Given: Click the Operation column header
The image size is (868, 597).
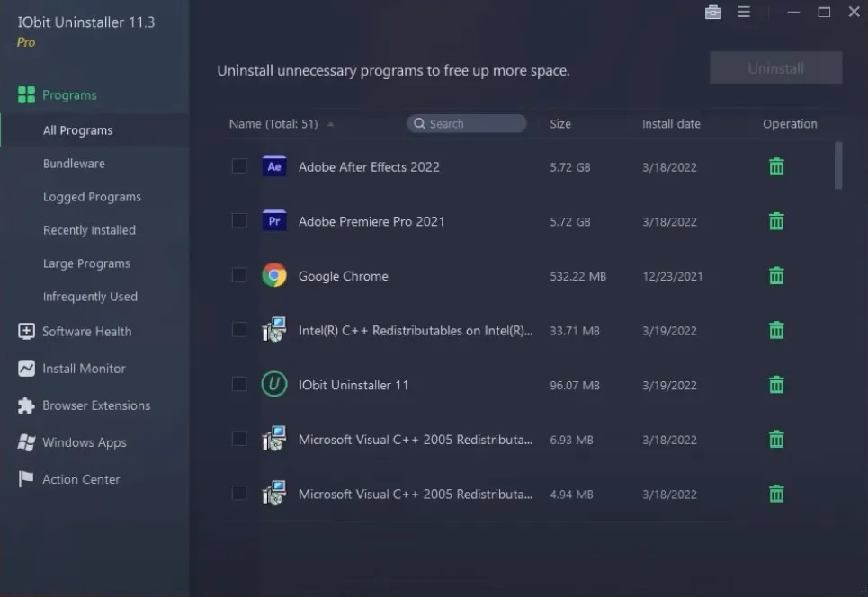Looking at the screenshot, I should point(790,124).
